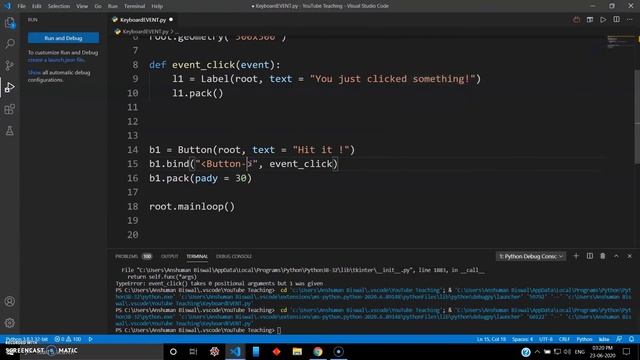Split the terminal panel
This screenshot has height=360, width=640.
coord(590,256)
